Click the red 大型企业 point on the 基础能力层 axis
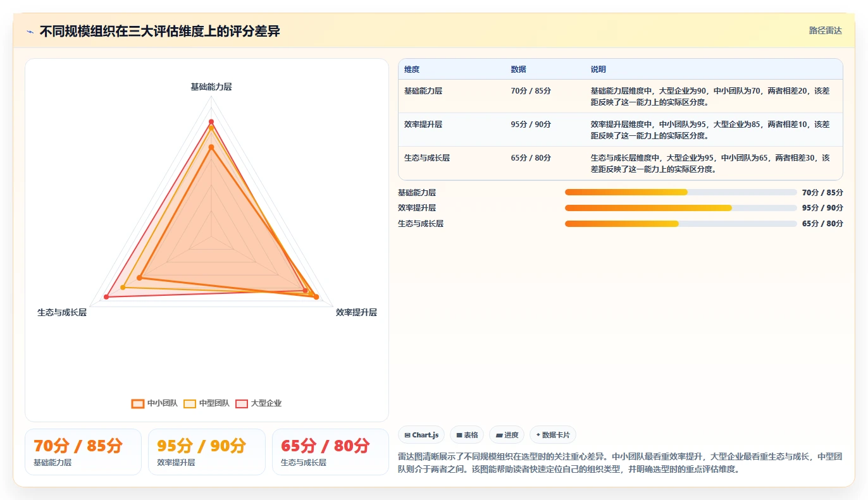868x500 pixels. (x=211, y=121)
